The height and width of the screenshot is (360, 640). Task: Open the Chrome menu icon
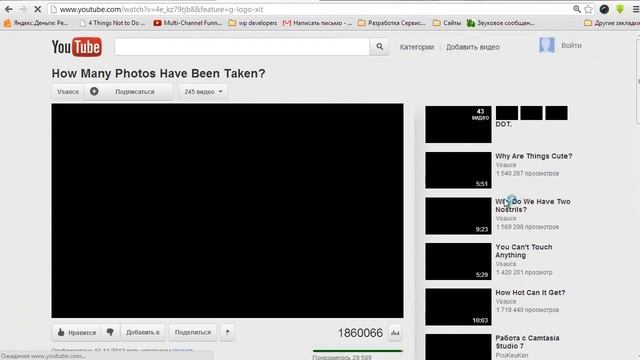tap(636, 9)
